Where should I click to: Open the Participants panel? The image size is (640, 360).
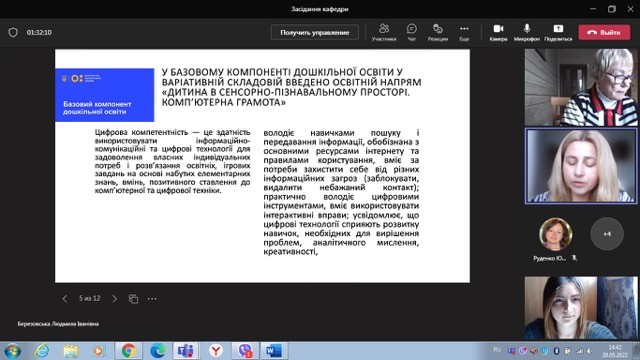[x=384, y=32]
